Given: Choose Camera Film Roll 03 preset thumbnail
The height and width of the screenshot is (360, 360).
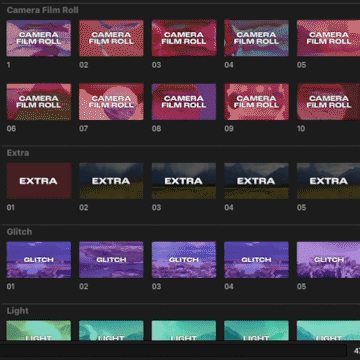Looking at the screenshot, I should [184, 38].
